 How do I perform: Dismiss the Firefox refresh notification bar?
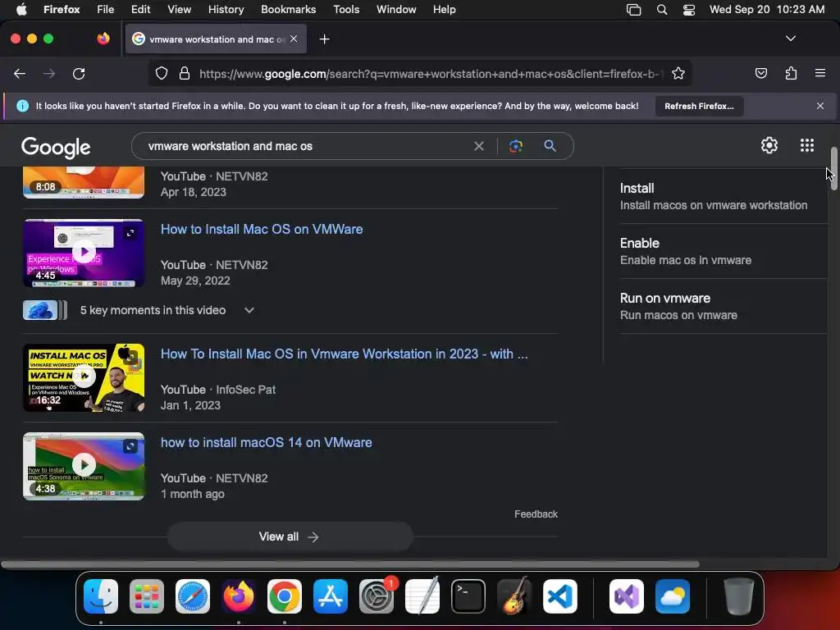(x=819, y=106)
